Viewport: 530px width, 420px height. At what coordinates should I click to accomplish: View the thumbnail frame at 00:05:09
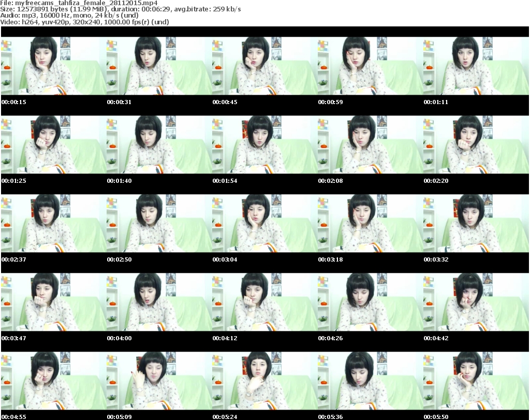coord(159,381)
